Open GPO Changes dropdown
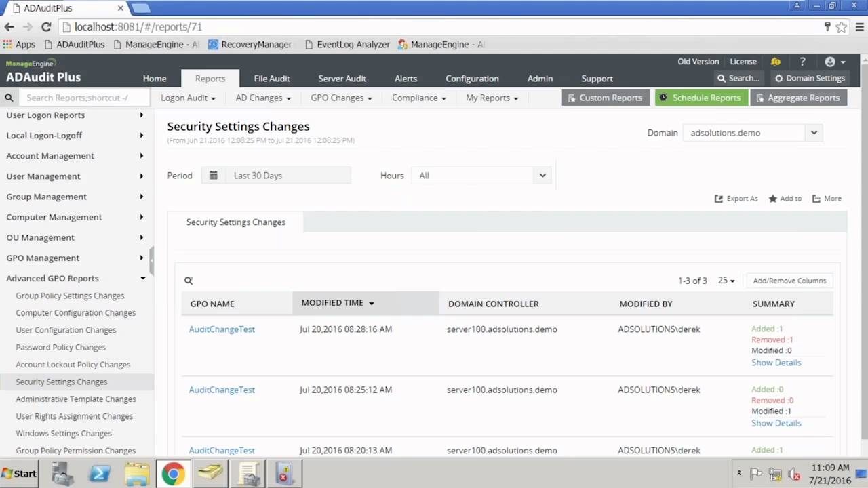This screenshot has height=488, width=868. (341, 98)
